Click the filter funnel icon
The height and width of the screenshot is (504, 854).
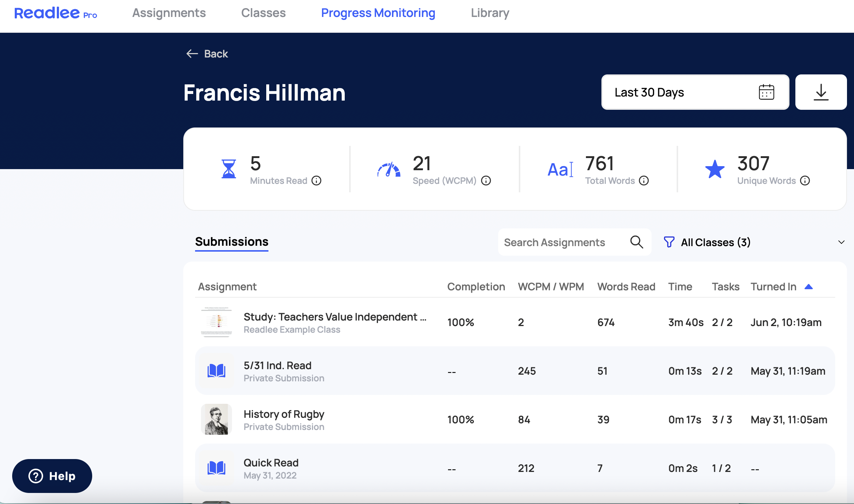(669, 242)
